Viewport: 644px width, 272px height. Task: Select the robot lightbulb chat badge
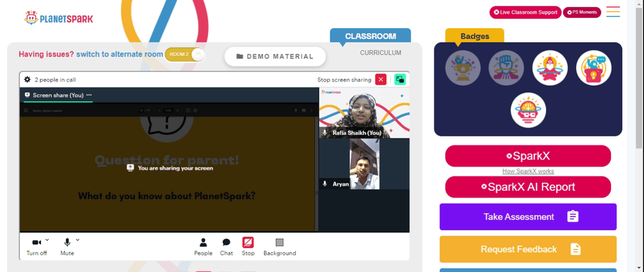(x=594, y=68)
